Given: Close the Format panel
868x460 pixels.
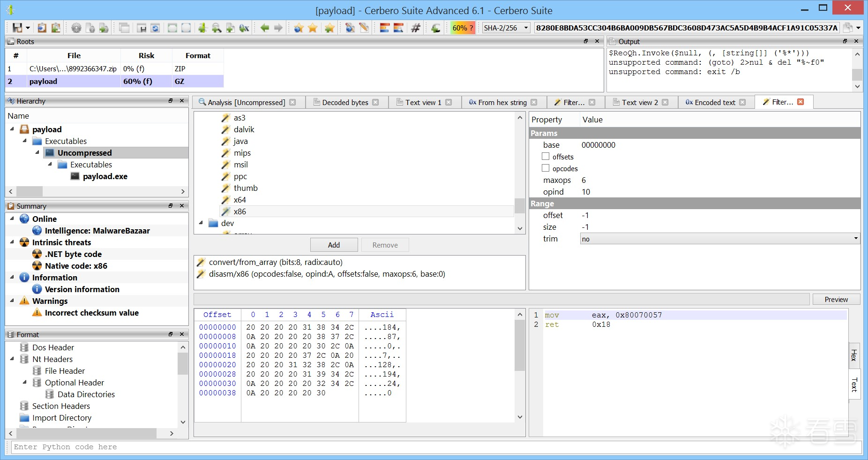Looking at the screenshot, I should pos(182,334).
